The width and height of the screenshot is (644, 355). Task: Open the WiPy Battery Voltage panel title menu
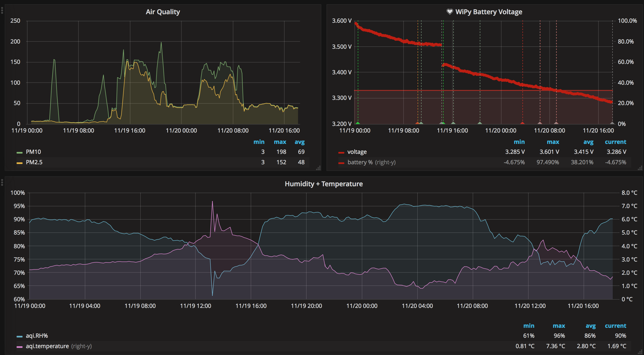[x=489, y=12]
